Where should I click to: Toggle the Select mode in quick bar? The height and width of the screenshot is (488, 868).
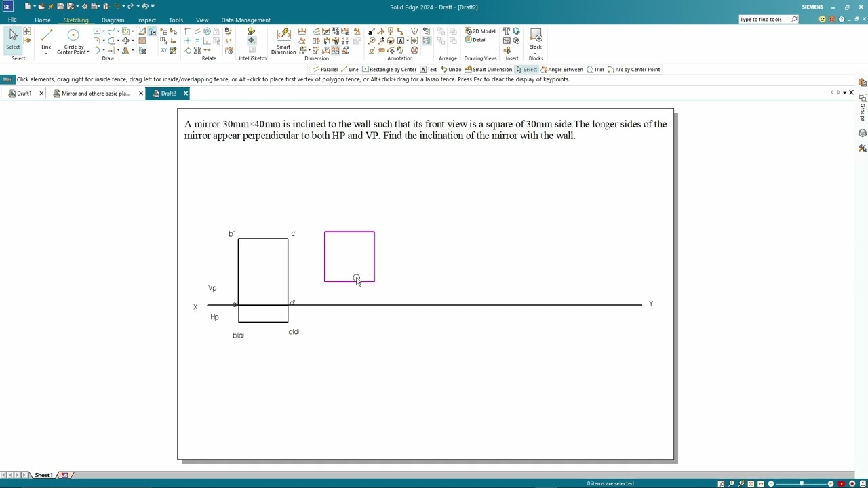coord(526,69)
